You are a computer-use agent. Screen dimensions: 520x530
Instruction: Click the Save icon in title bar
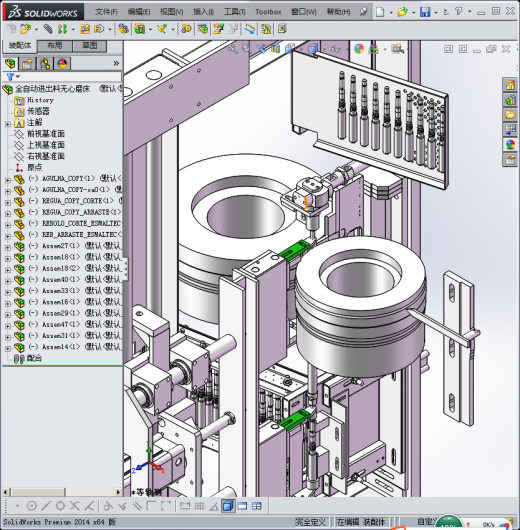(425, 12)
